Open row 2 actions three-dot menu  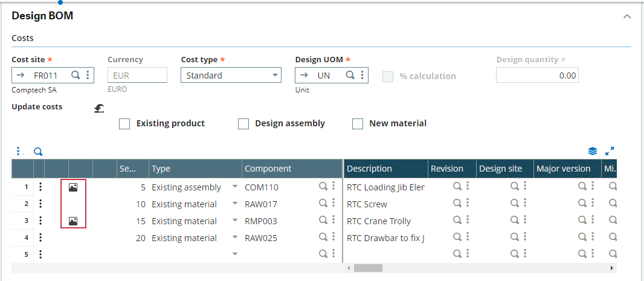pos(40,204)
